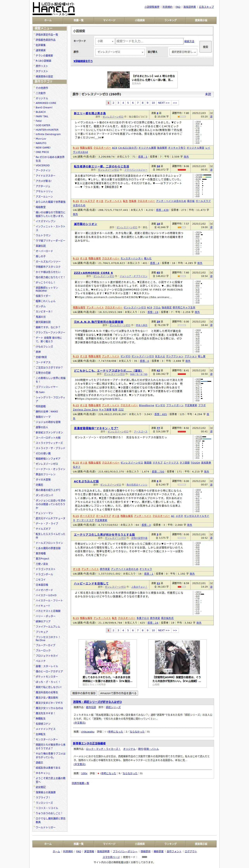Click 除外 on 滅尽龍のシリオン row
This screenshot has height=868, width=249.
(x=200, y=263)
